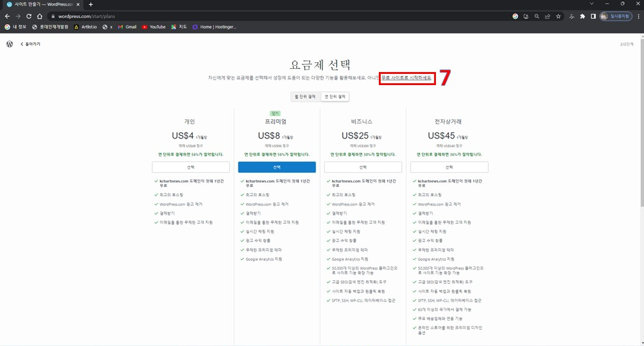
Task: Click the site lock icon in the address bar
Action: pos(53,16)
